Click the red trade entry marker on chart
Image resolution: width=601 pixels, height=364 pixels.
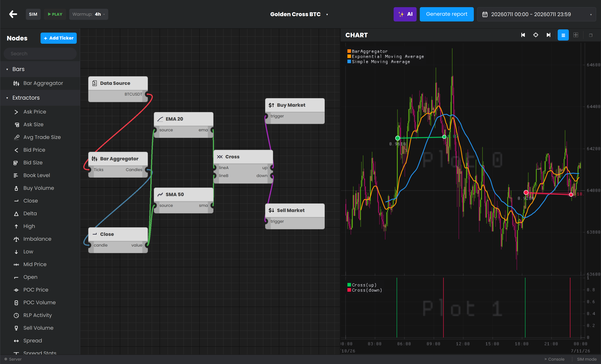coord(526,193)
